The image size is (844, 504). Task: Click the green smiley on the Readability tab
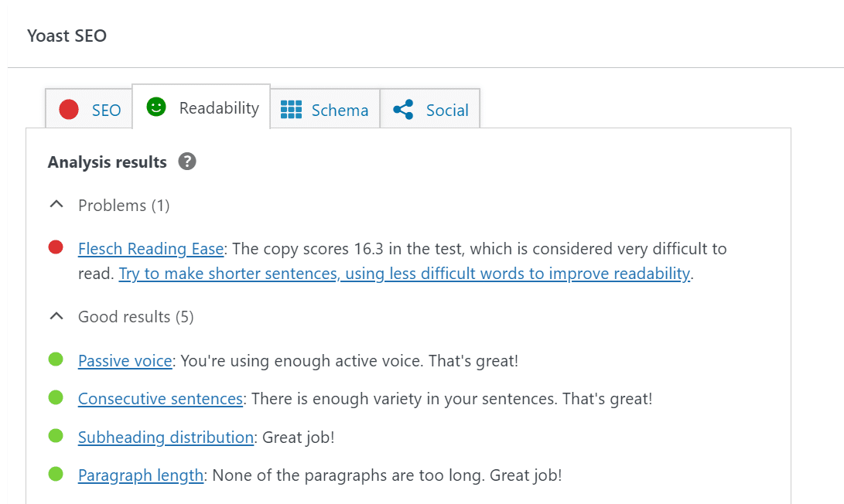tap(155, 107)
